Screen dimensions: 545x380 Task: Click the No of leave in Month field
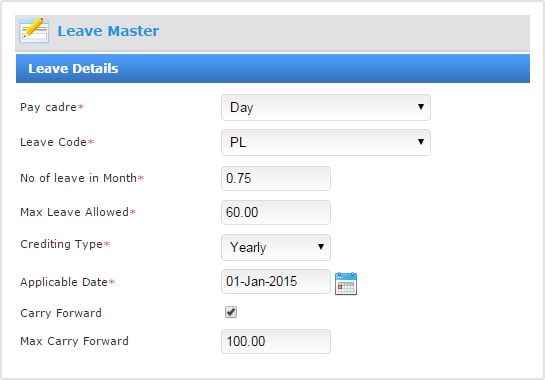click(x=276, y=178)
